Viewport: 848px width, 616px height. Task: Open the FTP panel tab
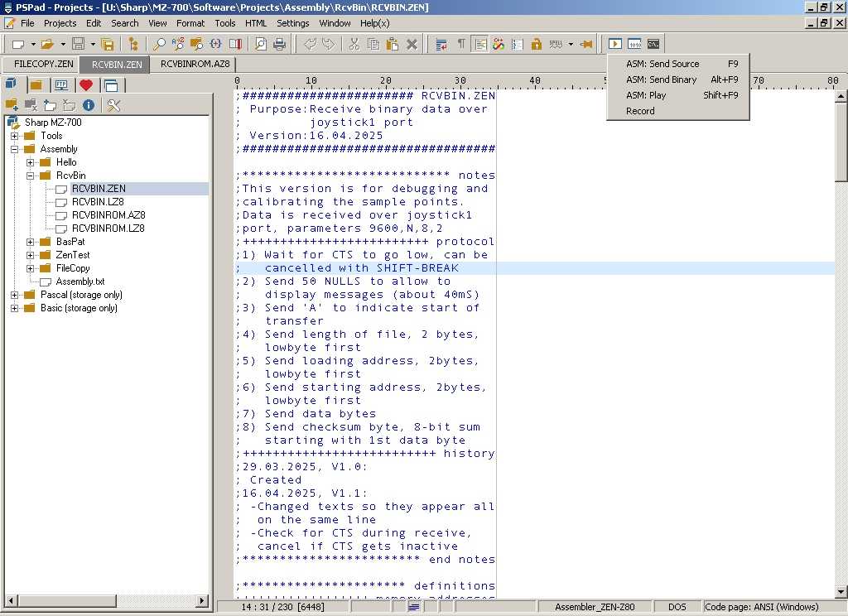61,85
